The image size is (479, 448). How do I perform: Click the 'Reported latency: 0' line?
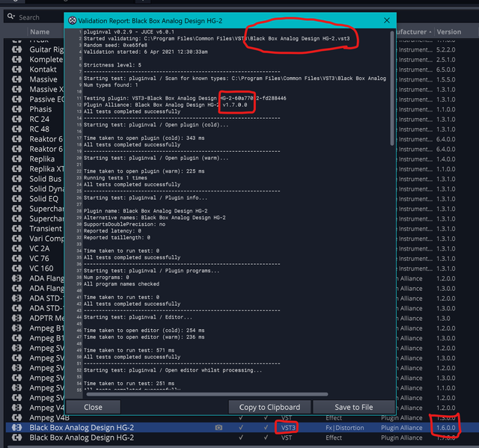point(112,231)
